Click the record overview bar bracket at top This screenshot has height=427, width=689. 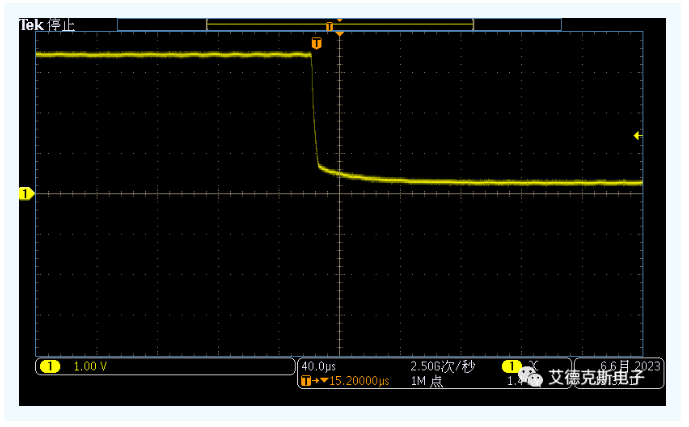(340, 25)
